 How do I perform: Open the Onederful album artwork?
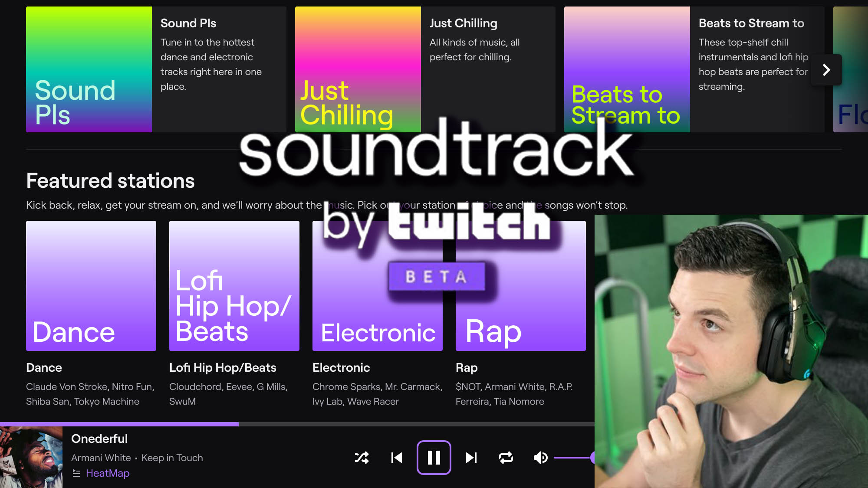coord(31,457)
